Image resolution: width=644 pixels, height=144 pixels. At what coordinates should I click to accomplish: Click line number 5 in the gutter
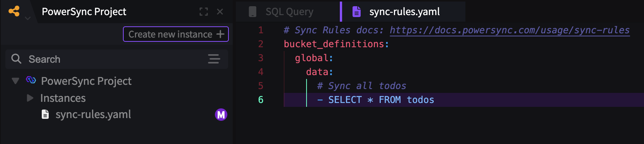coord(261,86)
